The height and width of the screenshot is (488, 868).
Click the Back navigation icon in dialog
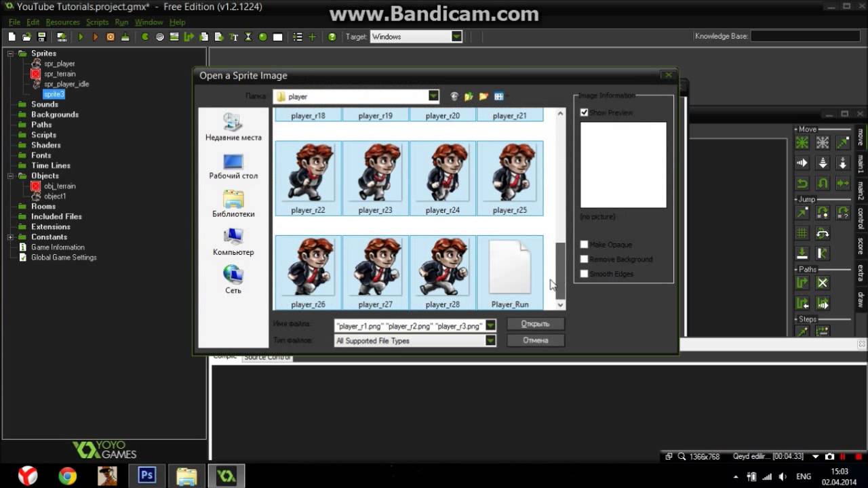(454, 96)
